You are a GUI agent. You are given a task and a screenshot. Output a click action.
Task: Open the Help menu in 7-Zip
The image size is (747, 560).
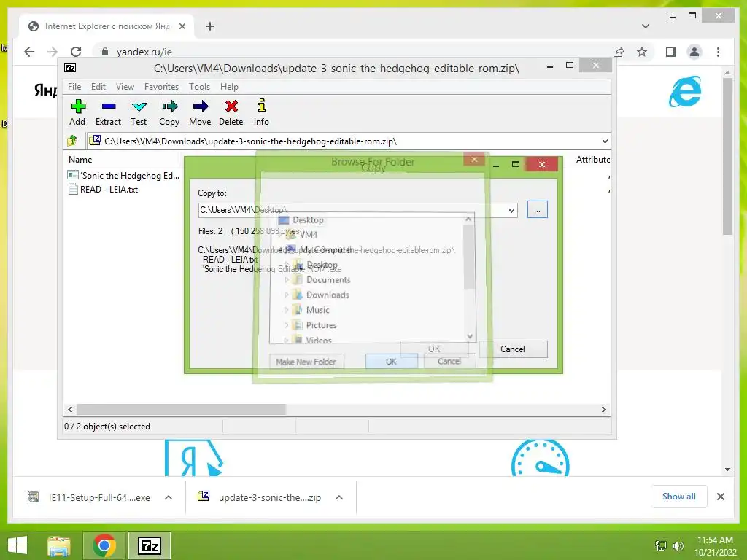pyautogui.click(x=229, y=87)
